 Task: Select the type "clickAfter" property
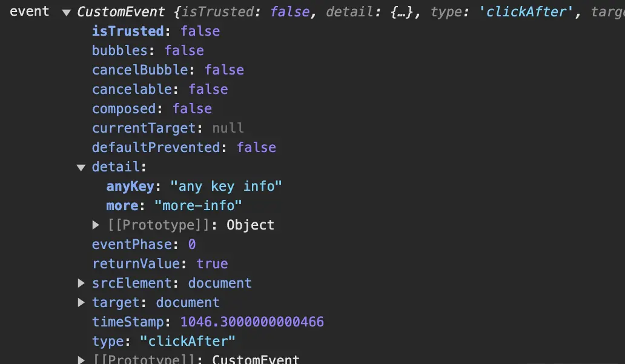click(158, 341)
